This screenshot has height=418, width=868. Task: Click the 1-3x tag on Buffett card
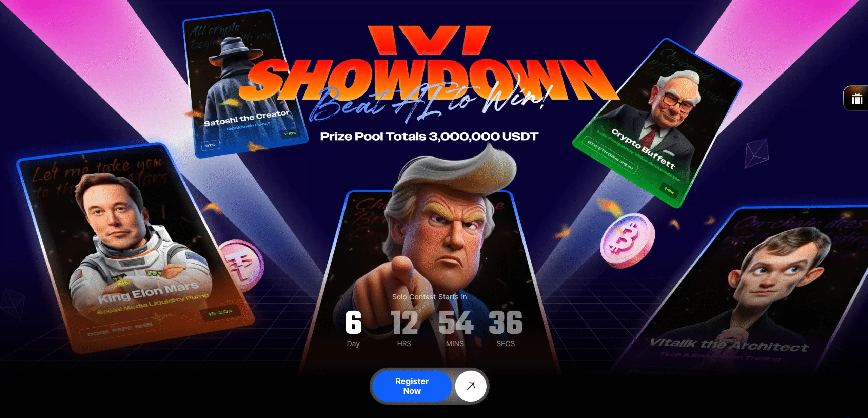(669, 191)
